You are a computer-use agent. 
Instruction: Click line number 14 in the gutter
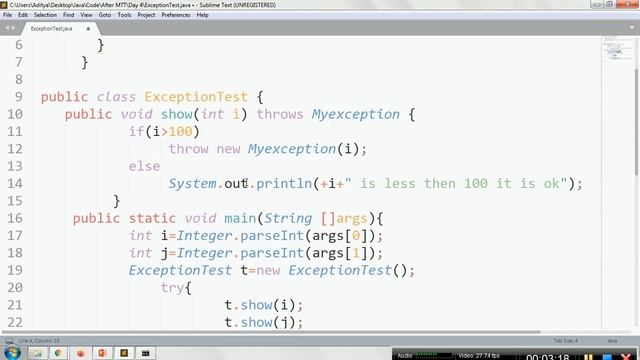pyautogui.click(x=15, y=183)
